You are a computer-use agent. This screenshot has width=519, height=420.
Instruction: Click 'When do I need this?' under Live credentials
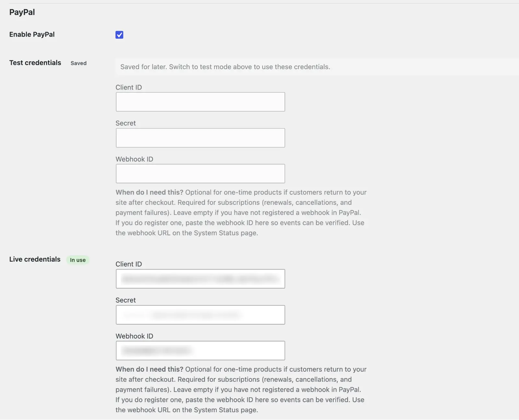coord(150,369)
